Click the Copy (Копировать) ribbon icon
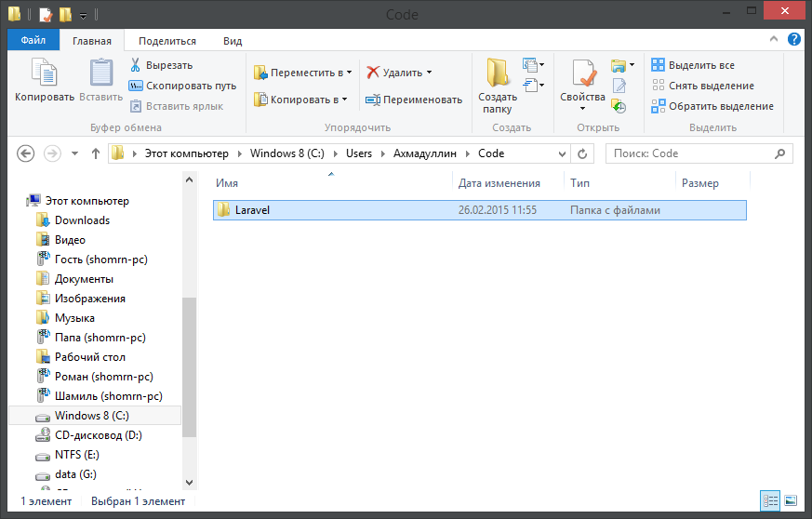Screen dimensions: 812x519 coord(44,73)
